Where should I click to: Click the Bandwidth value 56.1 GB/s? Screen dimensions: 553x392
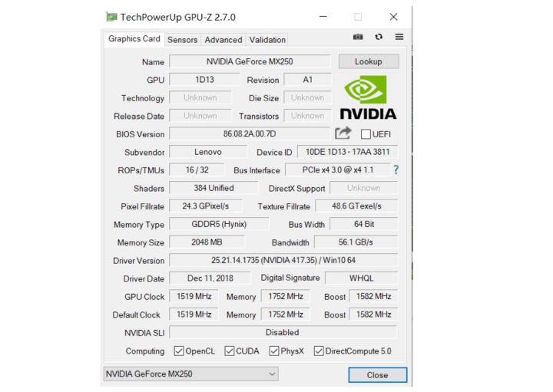(356, 242)
